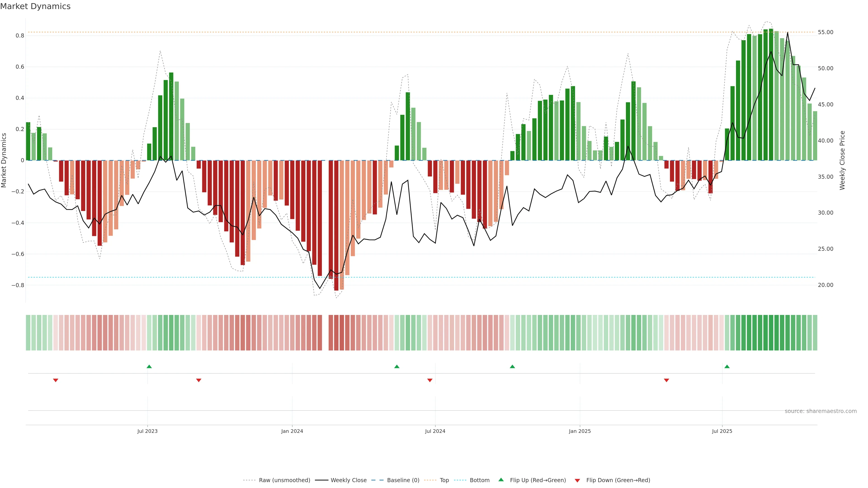Click the flip-up triangle near Jul 2025
868x488 pixels.
(x=727, y=366)
